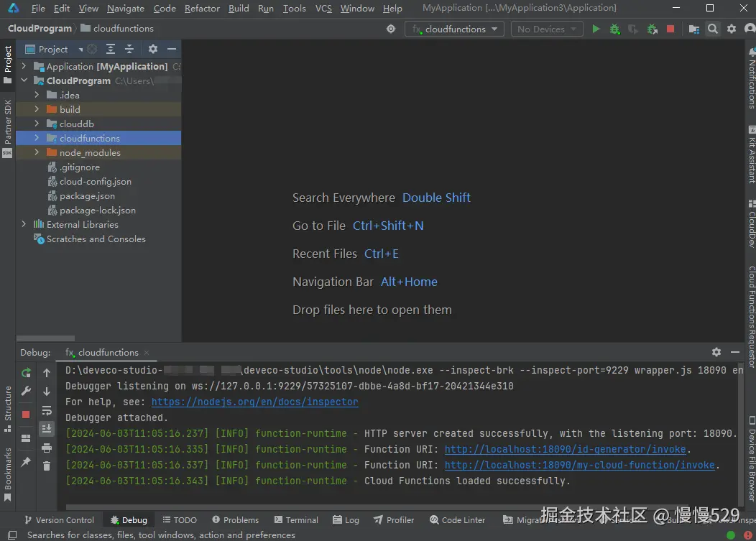This screenshot has width=756, height=541.
Task: Toggle the Partner SDK side panel
Action: 8,128
